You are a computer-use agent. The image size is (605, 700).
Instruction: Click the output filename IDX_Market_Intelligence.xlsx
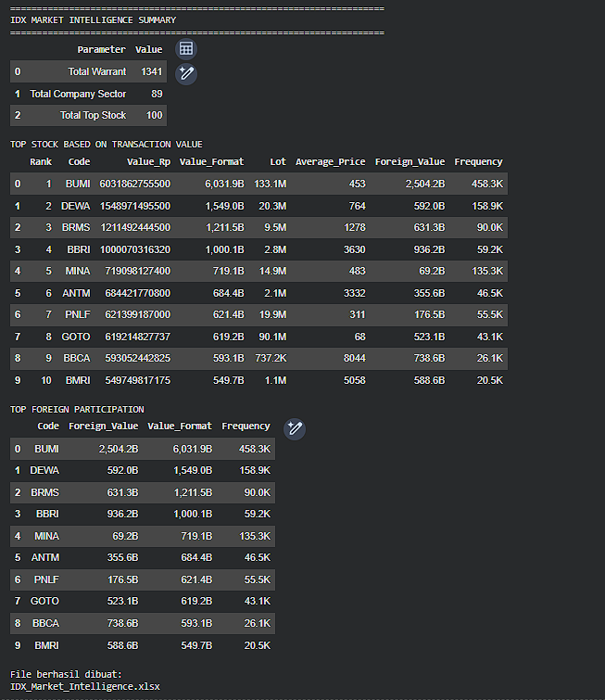(x=84, y=686)
